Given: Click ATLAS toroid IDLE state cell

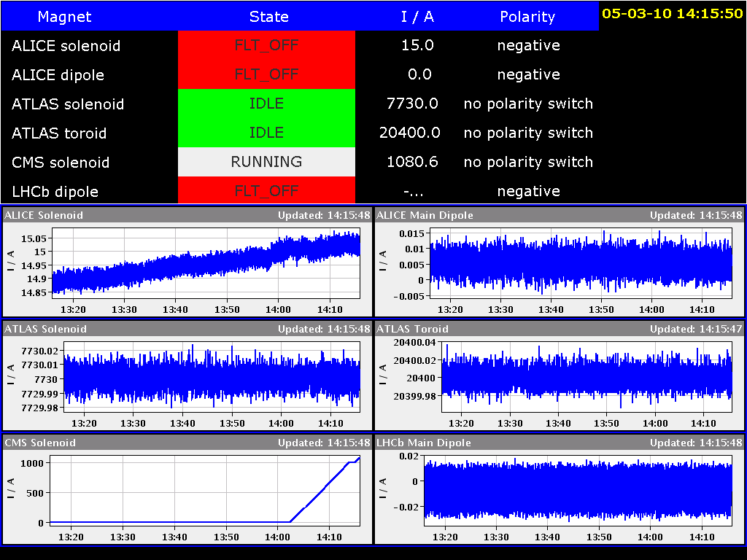Looking at the screenshot, I should [x=266, y=133].
